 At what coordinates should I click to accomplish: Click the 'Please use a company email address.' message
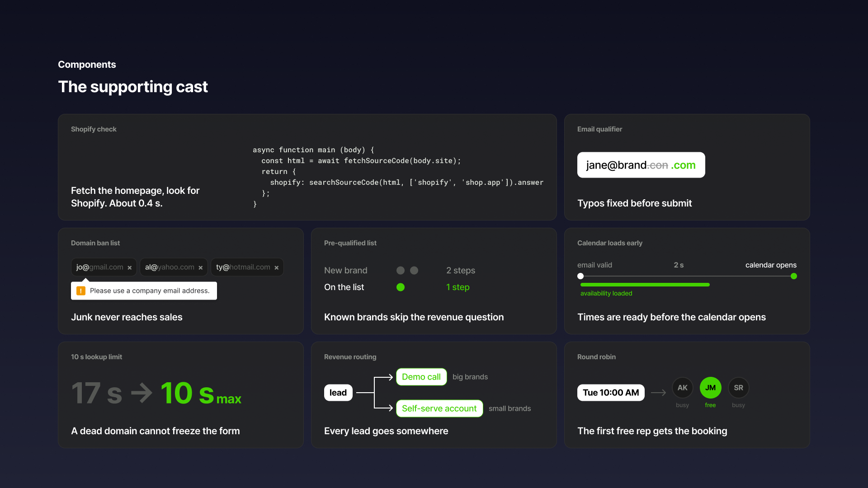[150, 291]
